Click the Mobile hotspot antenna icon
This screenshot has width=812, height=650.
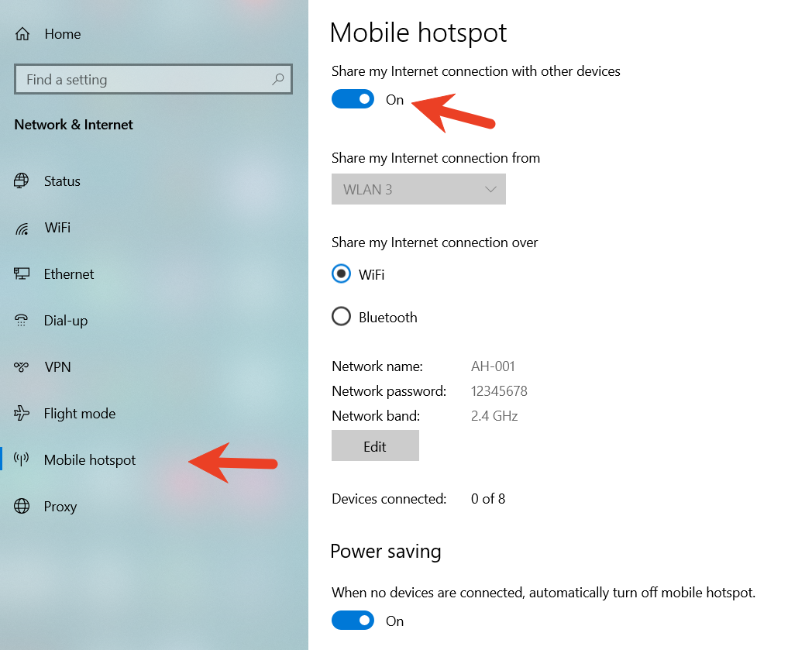click(21, 459)
